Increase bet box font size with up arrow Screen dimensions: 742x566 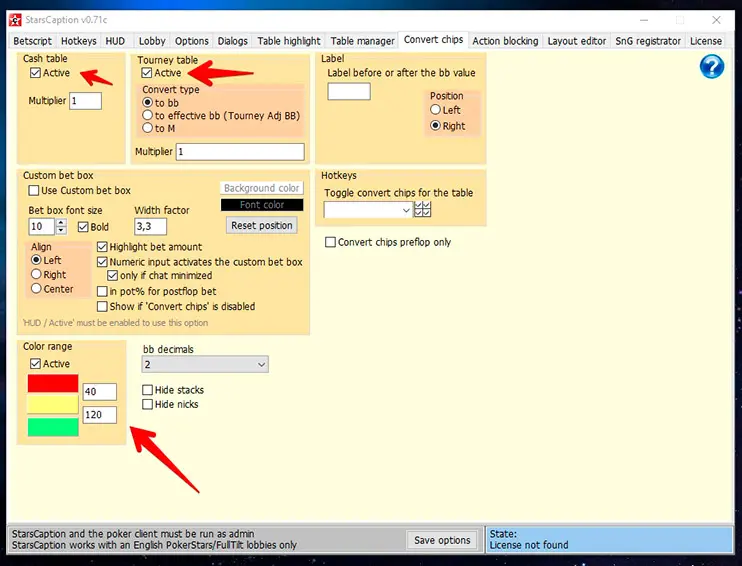coord(61,223)
